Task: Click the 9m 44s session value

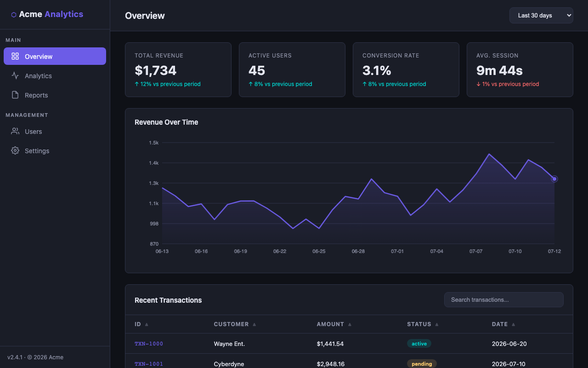Action: tap(499, 70)
